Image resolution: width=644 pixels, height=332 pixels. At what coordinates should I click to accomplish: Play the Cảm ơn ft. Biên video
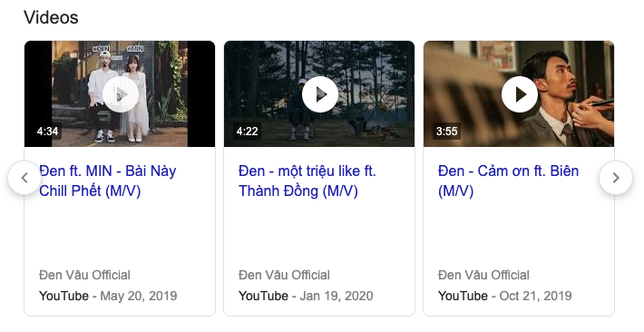tap(520, 94)
